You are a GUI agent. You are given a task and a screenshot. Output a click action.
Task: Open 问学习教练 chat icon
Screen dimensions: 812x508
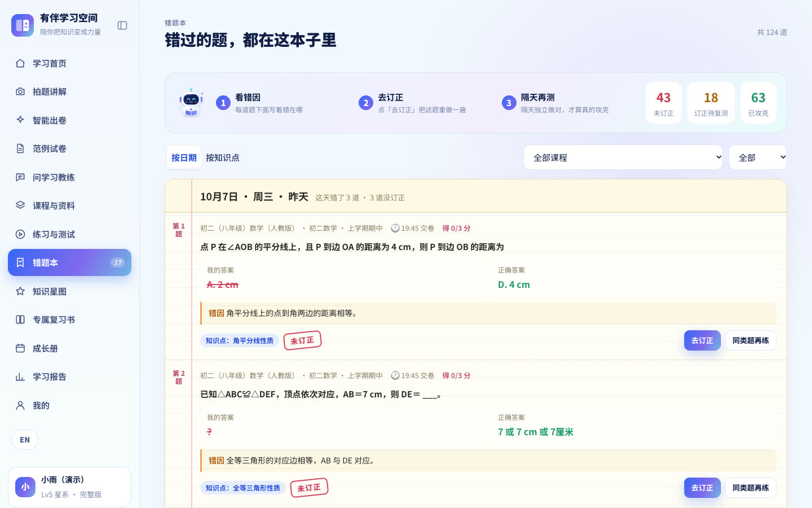tap(20, 177)
